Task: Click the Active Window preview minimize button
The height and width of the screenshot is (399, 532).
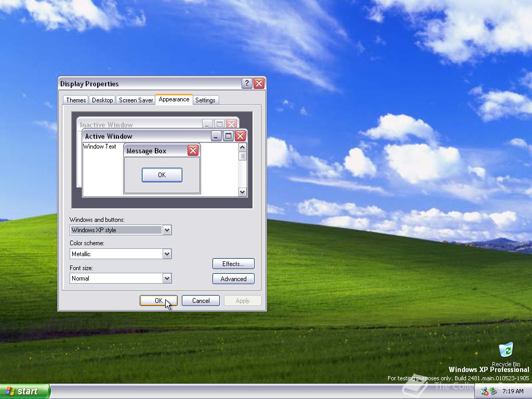Action: pyautogui.click(x=216, y=136)
